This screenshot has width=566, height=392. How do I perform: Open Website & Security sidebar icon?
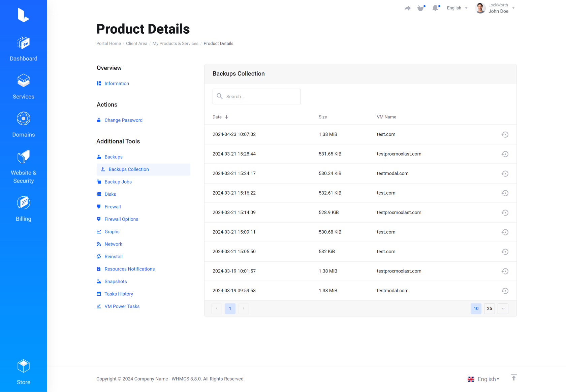[24, 157]
